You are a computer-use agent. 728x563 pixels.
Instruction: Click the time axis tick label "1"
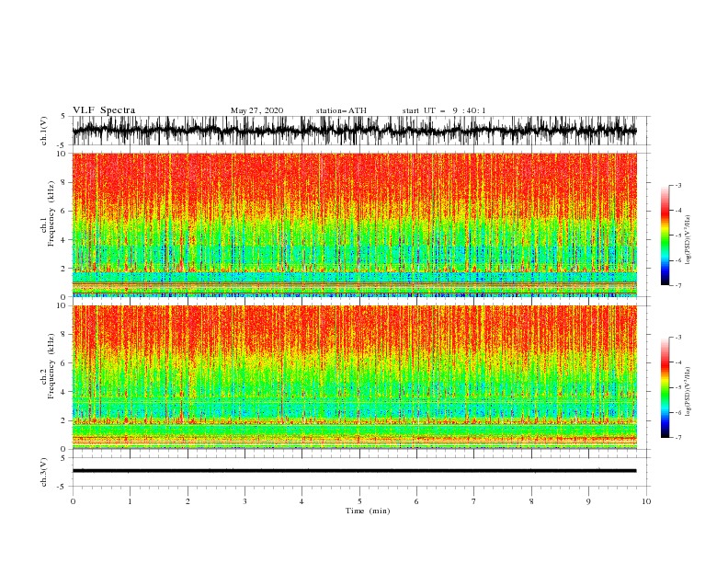coord(130,501)
